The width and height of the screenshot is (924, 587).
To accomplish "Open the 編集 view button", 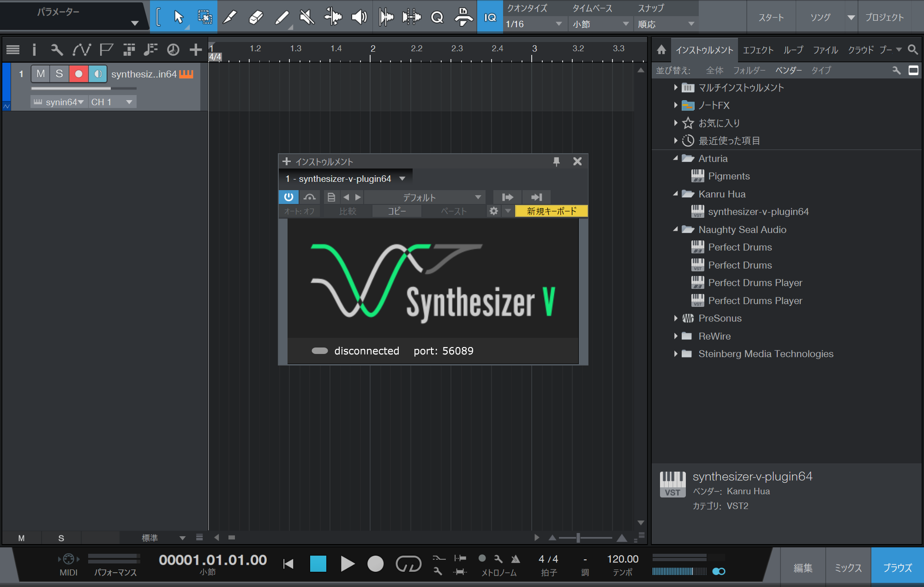I will pyautogui.click(x=803, y=568).
